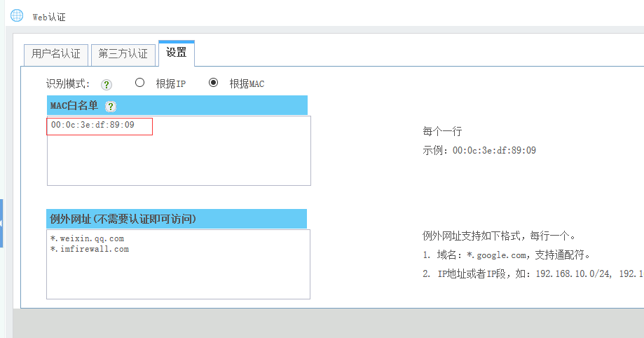Click the *.imfirewall.com entry line

tap(90, 249)
